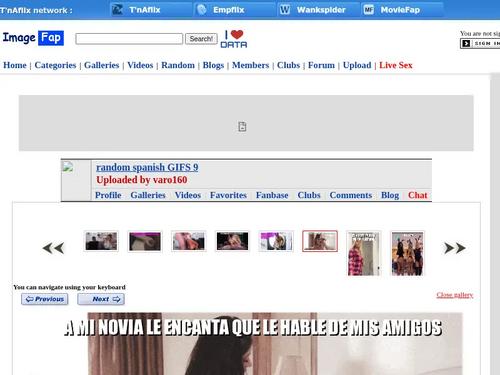This screenshot has width=500, height=375.
Task: Click the Search! button
Action: point(201,39)
